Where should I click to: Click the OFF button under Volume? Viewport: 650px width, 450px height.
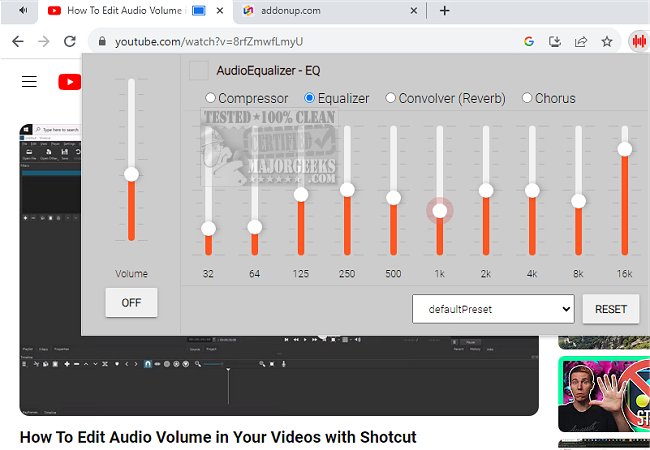(131, 302)
